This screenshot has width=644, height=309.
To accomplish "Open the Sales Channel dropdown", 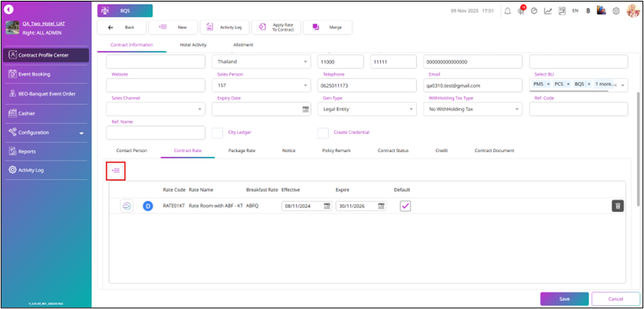I will [x=155, y=110].
